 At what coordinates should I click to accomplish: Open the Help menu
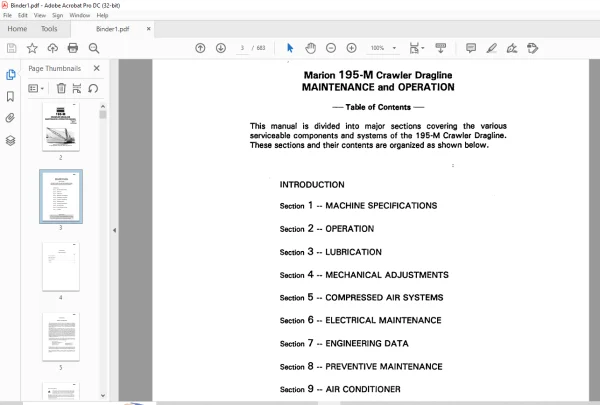[102, 15]
